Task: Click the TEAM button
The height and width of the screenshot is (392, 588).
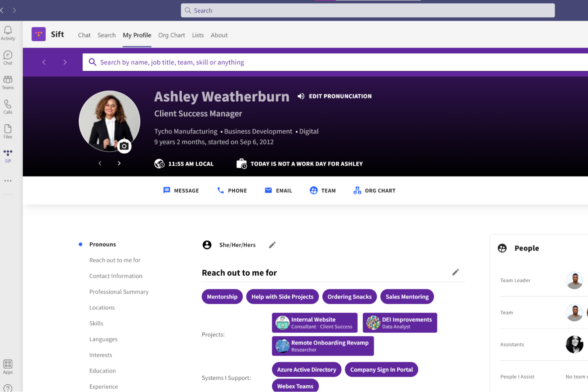Action: click(x=323, y=191)
